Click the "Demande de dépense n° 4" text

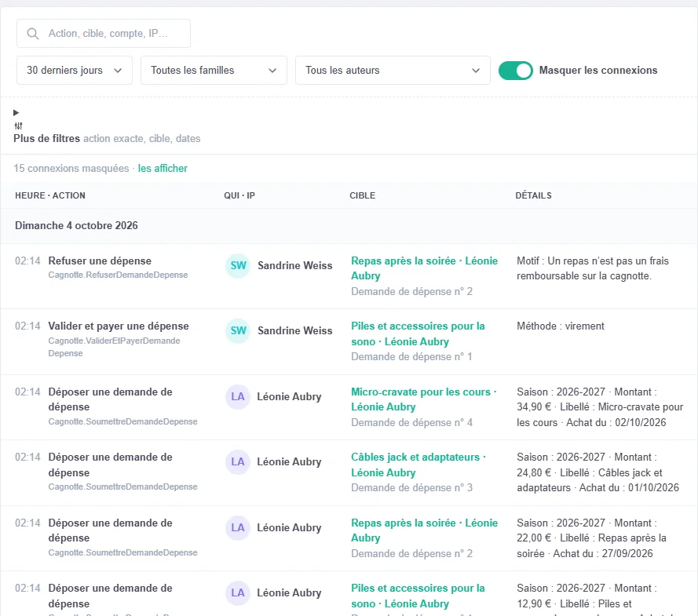pos(411,422)
